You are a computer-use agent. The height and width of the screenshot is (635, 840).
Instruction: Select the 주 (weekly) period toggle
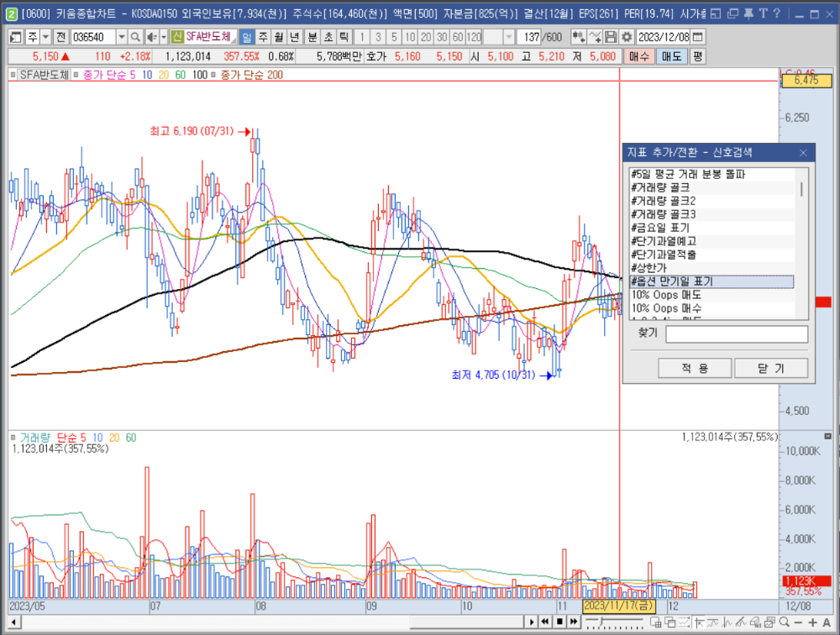(263, 37)
